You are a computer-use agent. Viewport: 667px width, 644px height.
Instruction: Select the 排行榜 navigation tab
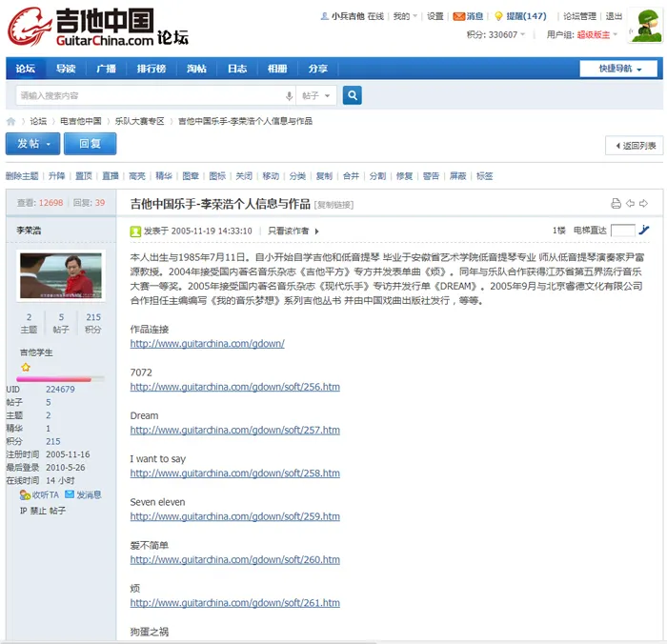click(x=152, y=69)
